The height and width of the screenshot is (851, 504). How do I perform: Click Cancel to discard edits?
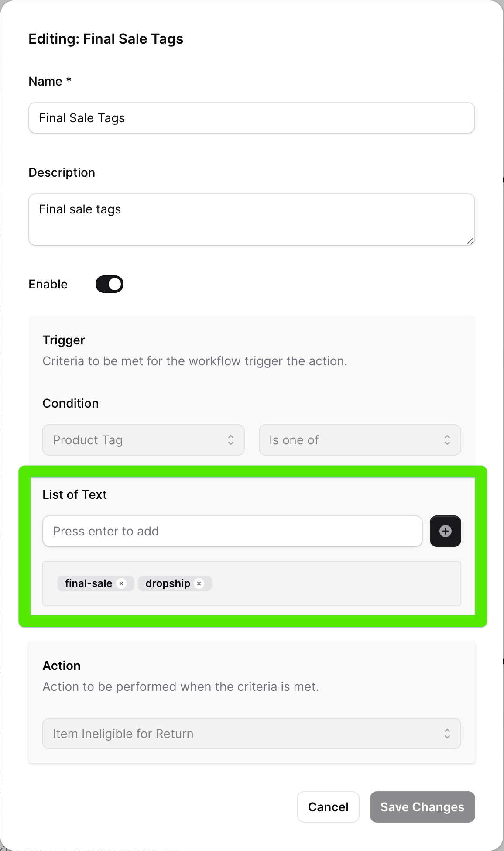tap(328, 807)
